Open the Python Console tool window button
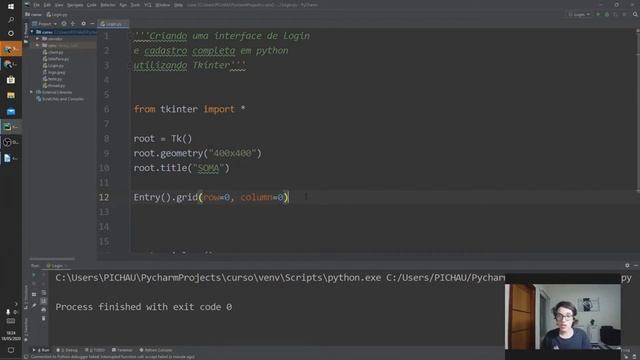 156,350
